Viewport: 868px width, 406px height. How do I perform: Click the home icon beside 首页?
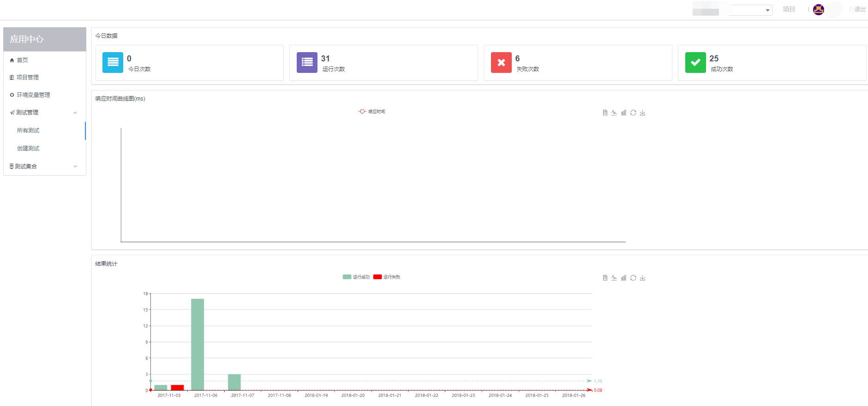12,60
